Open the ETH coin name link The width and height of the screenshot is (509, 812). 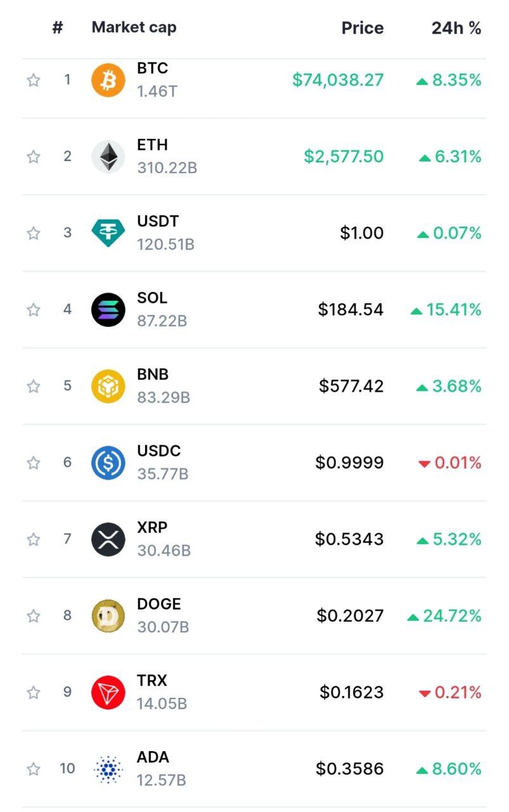coord(152,145)
